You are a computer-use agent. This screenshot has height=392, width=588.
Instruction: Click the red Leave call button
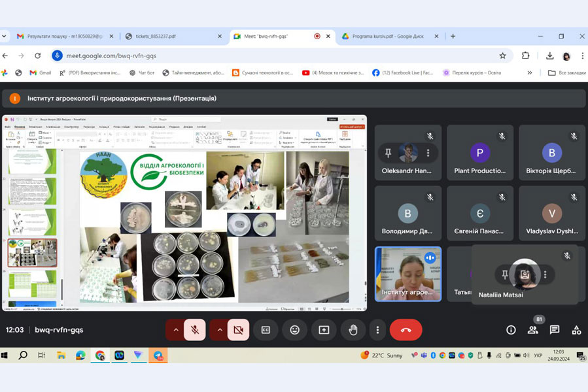click(x=406, y=330)
